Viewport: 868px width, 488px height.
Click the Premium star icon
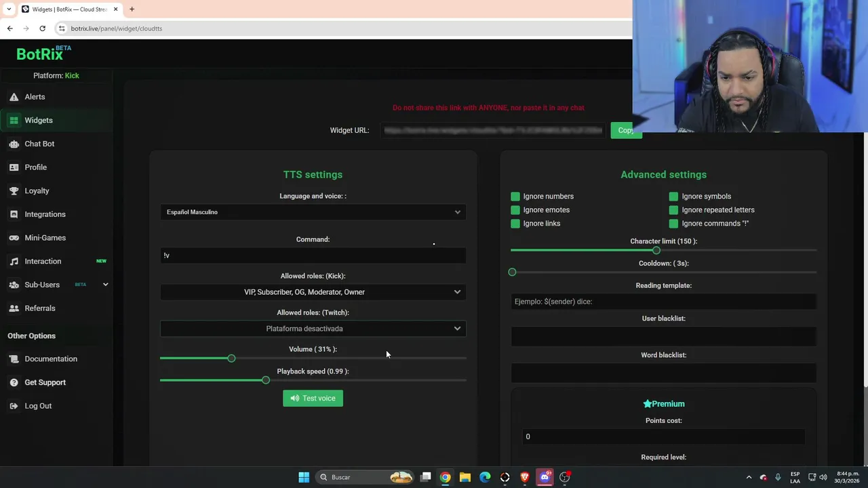[x=647, y=404]
